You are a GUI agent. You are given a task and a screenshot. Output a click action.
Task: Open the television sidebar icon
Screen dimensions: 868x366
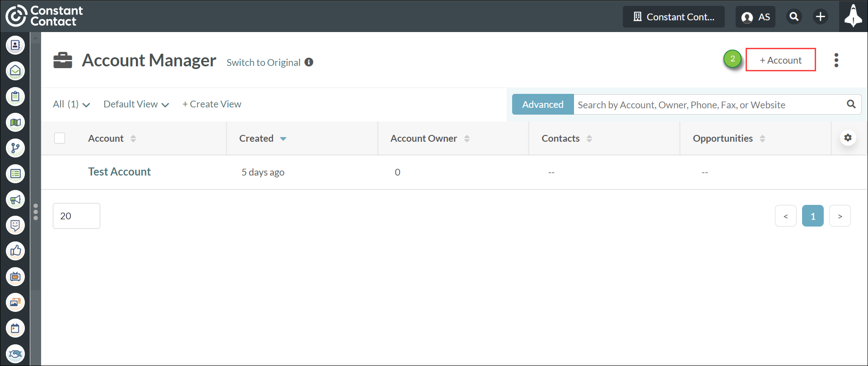pyautogui.click(x=15, y=277)
